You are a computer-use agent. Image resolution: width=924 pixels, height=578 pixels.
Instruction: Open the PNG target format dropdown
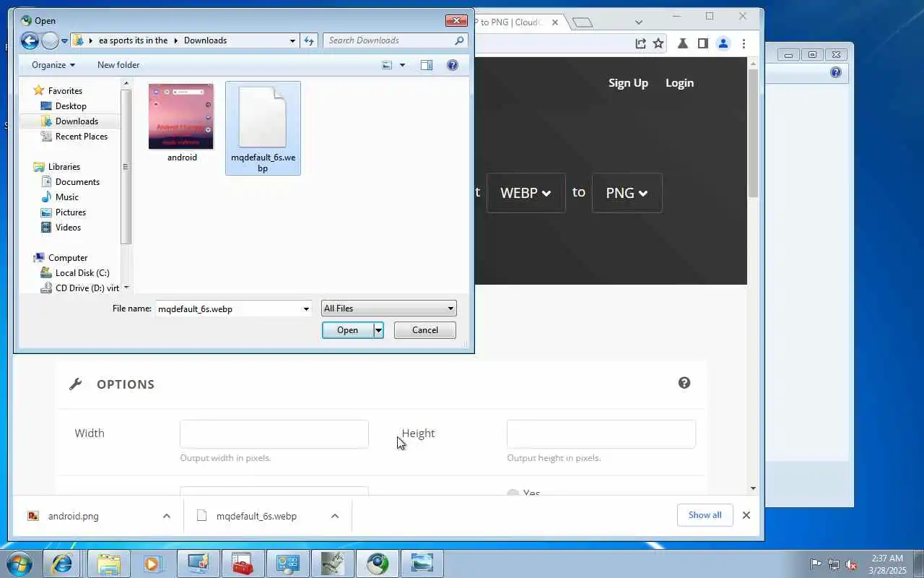(627, 193)
